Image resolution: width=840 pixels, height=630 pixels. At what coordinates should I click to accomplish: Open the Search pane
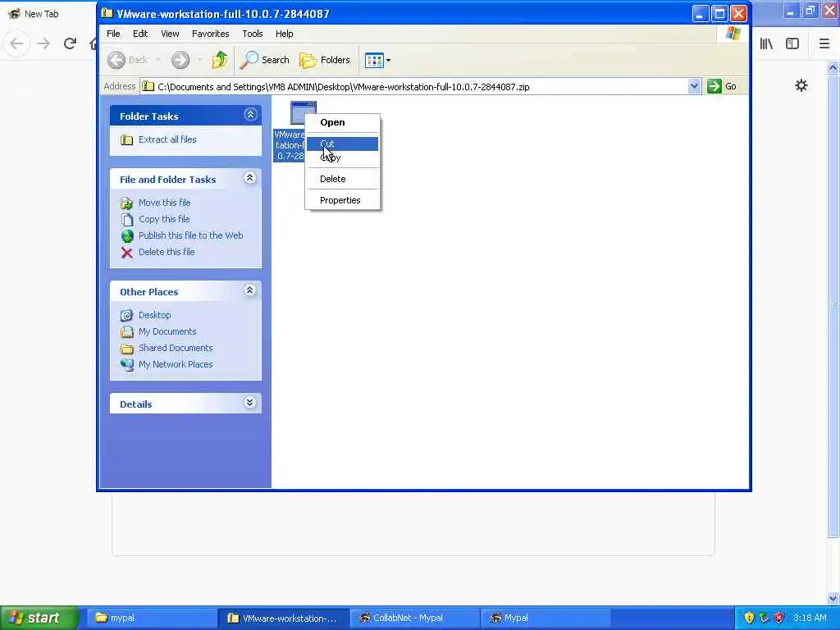pos(265,60)
